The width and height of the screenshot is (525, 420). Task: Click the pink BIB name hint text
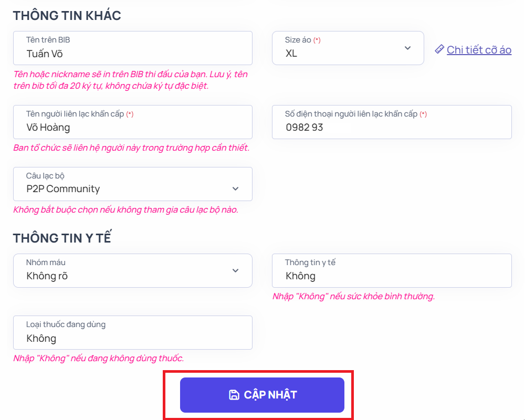[130, 80]
